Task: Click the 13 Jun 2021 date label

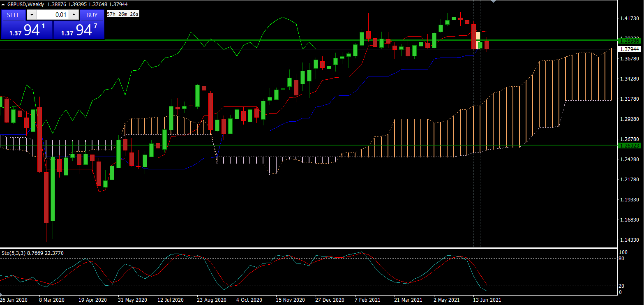Action: click(487, 300)
